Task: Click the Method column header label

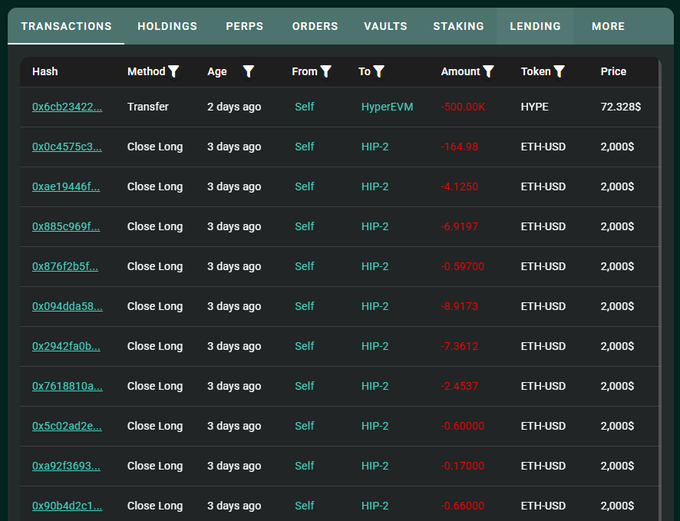Action: click(146, 71)
